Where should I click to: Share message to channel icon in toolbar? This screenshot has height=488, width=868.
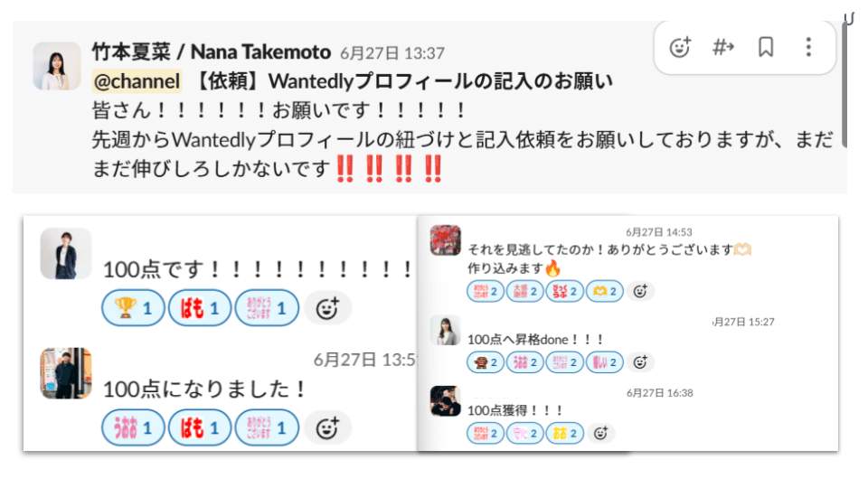click(x=723, y=48)
